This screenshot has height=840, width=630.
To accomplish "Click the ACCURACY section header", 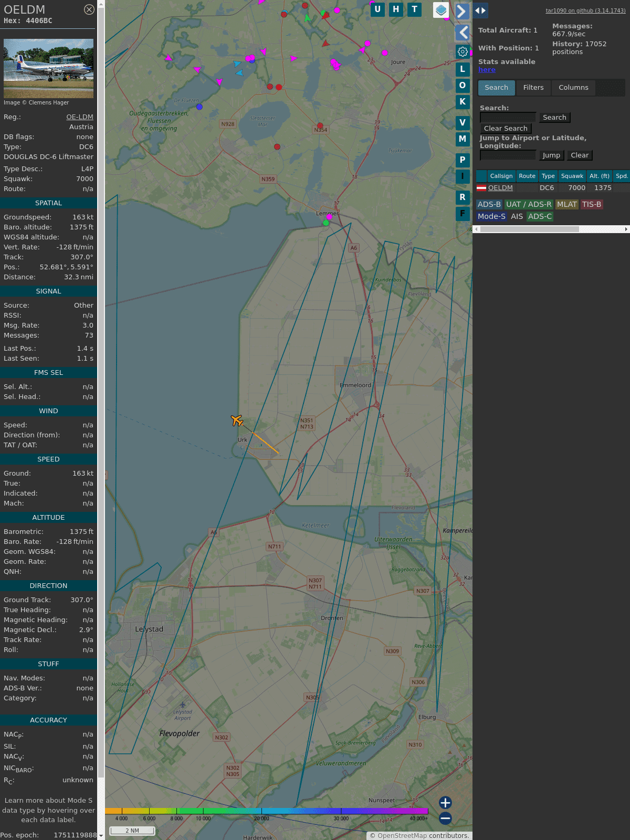I will tap(48, 720).
